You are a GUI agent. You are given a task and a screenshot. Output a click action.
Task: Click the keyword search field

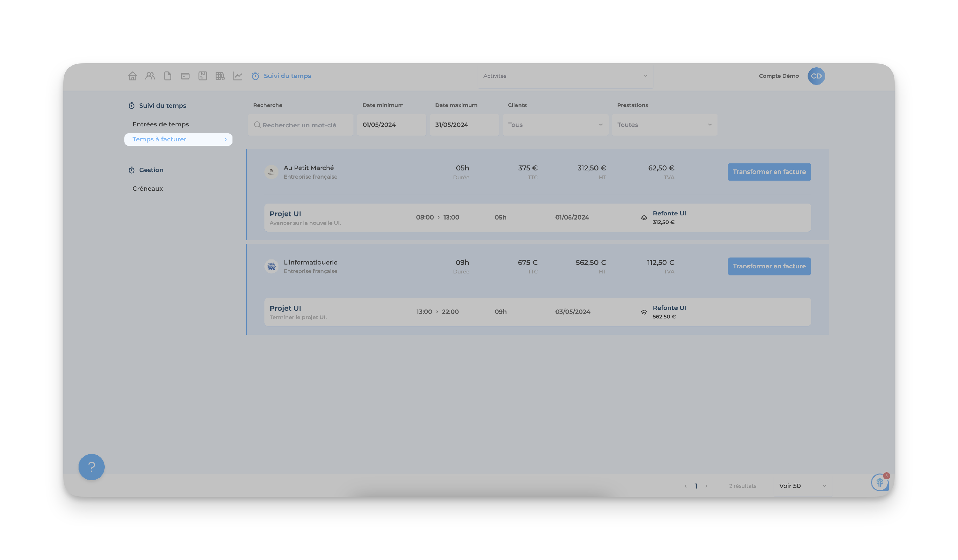300,125
